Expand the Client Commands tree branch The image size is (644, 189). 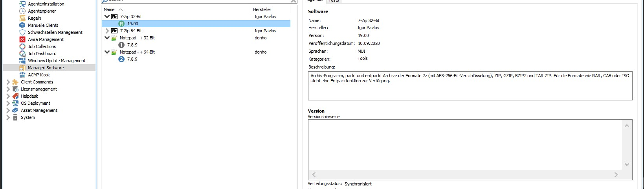click(x=8, y=82)
